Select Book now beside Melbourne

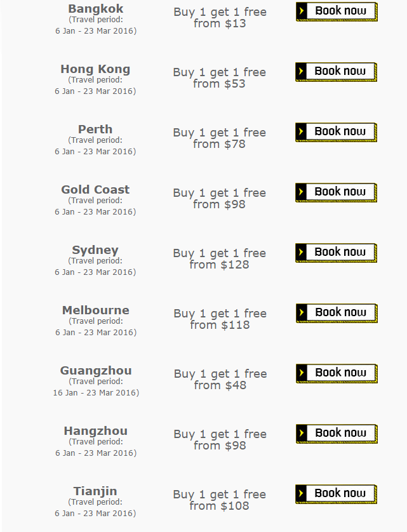point(337,313)
